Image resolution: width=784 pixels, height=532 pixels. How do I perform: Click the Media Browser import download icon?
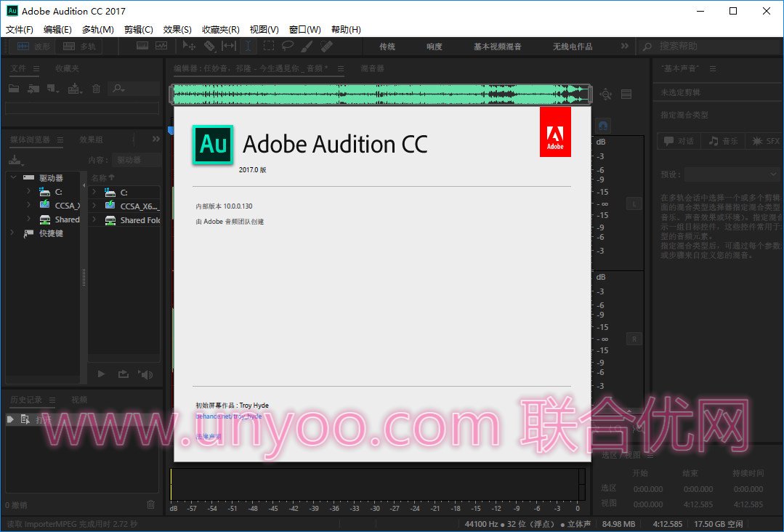click(15, 161)
